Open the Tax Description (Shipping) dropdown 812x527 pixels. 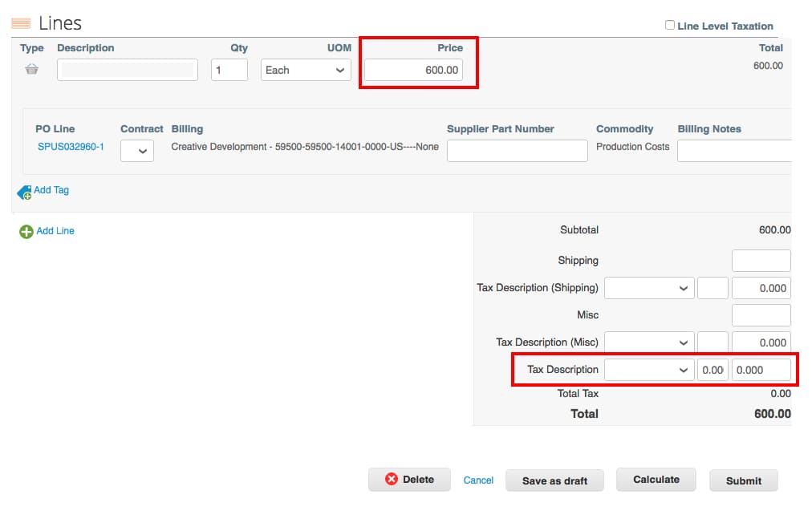(x=648, y=287)
